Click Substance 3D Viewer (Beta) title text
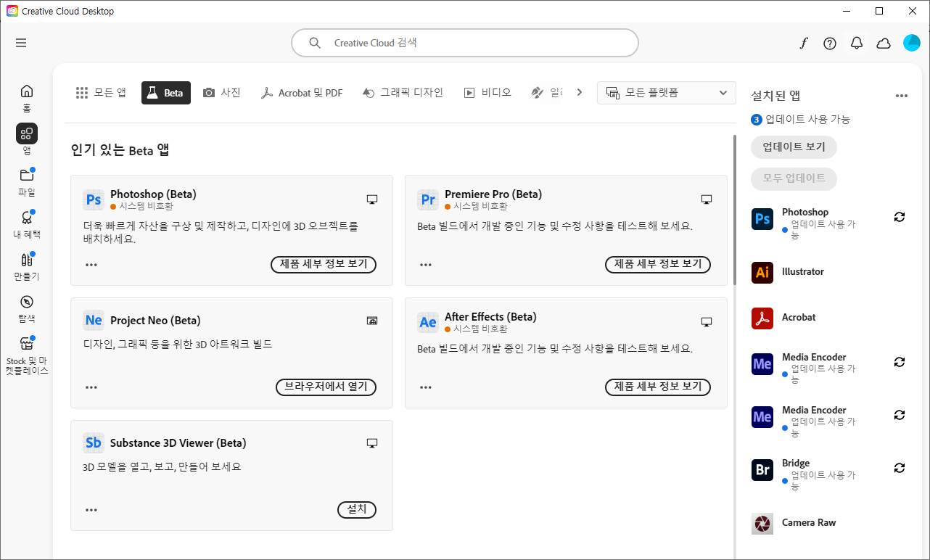This screenshot has height=560, width=930. tap(178, 443)
